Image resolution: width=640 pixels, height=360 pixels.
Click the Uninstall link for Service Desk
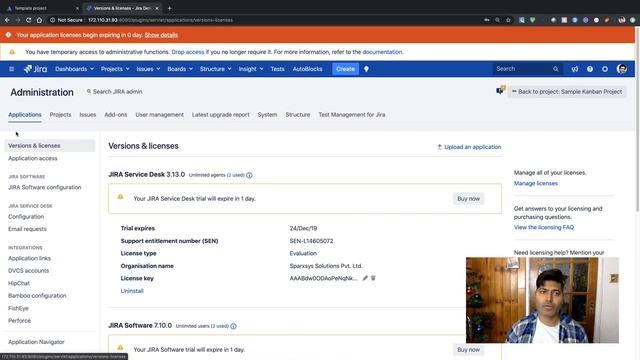[132, 291]
